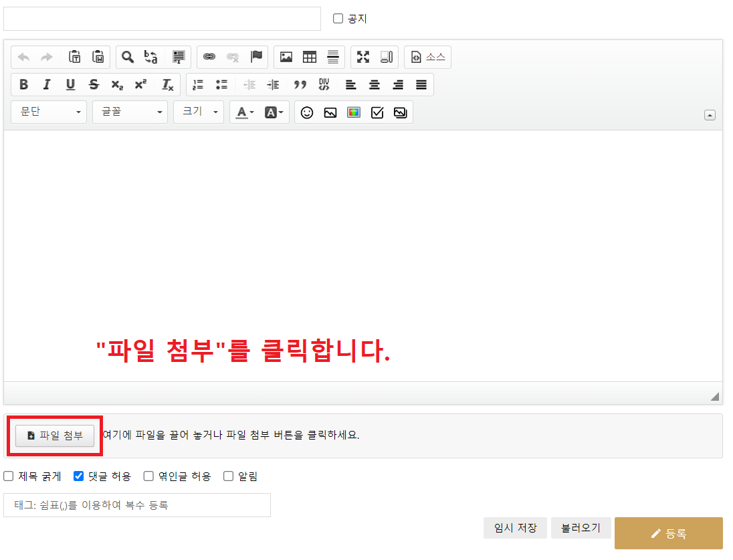Center align the text

point(375,85)
